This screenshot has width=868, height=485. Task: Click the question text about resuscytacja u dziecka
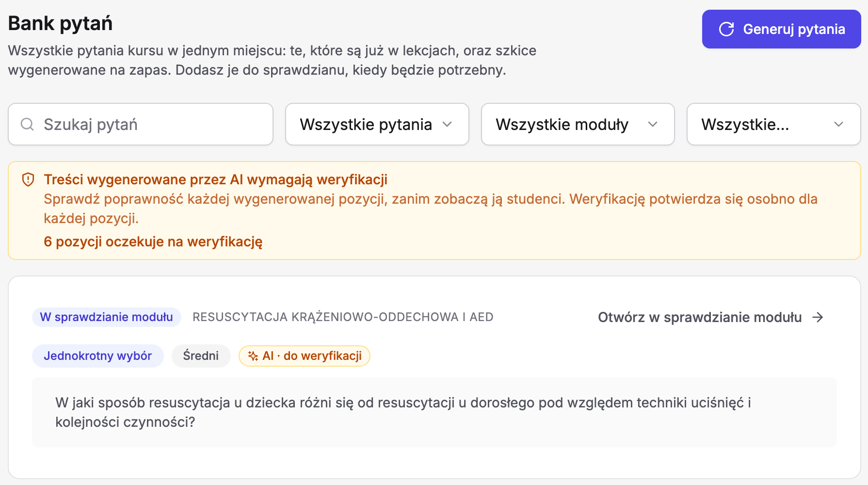tap(403, 412)
